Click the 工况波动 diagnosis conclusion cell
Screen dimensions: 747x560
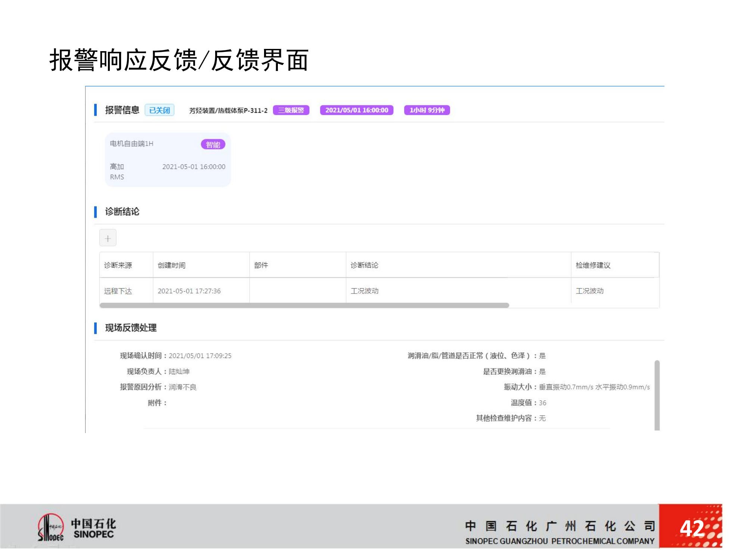pos(364,291)
